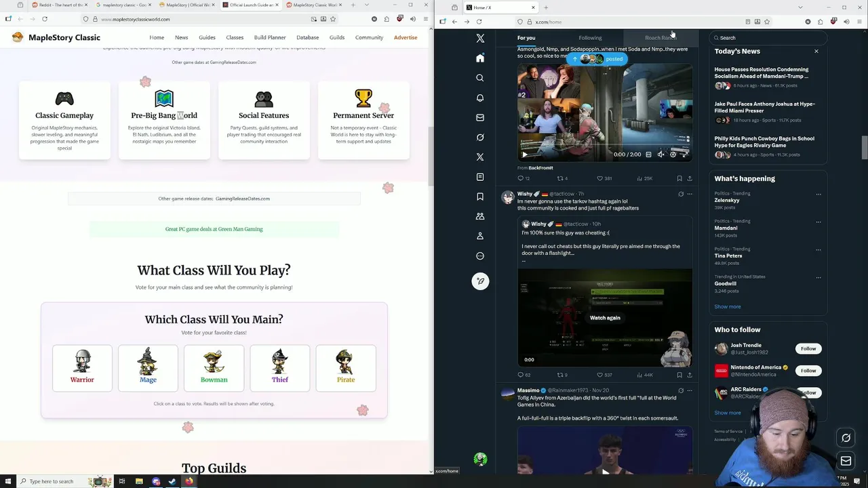Click the new posts pill
The width and height of the screenshot is (868, 488).
click(x=597, y=59)
